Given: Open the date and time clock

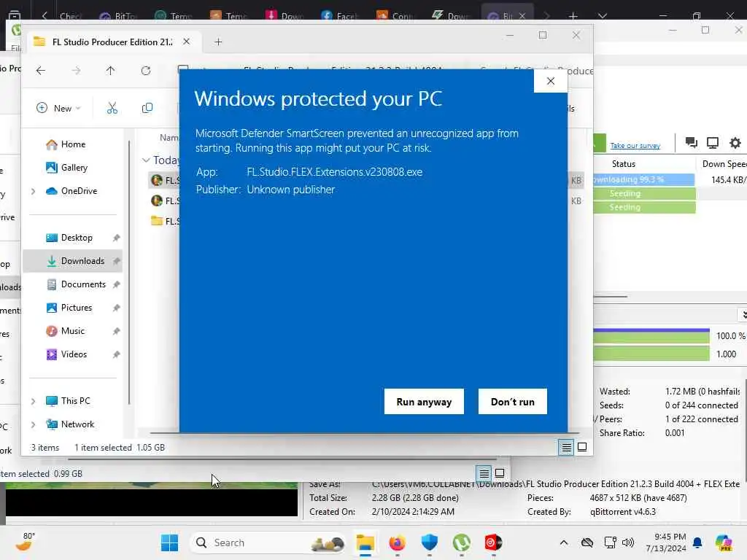Looking at the screenshot, I should pos(665,542).
